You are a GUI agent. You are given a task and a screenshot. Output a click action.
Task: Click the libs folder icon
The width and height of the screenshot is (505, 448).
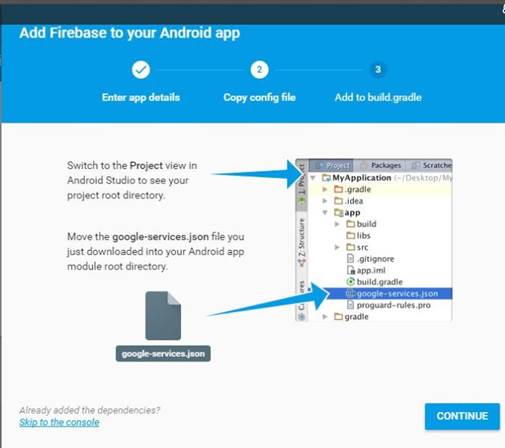(350, 236)
